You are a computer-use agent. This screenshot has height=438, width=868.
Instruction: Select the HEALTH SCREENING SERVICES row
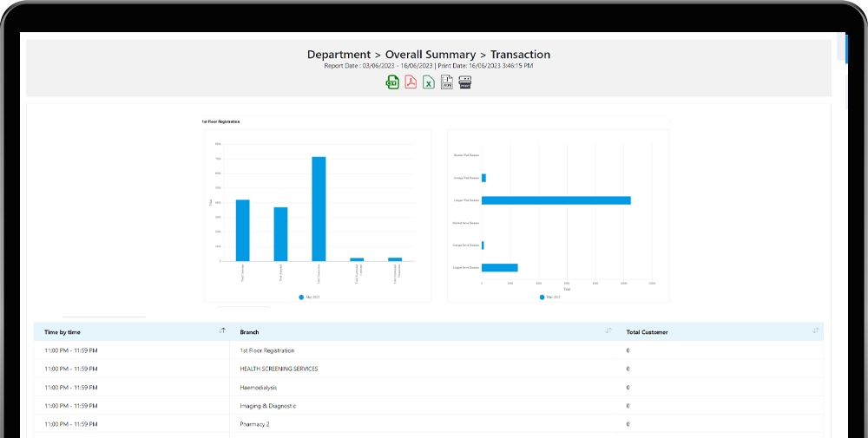coord(279,369)
